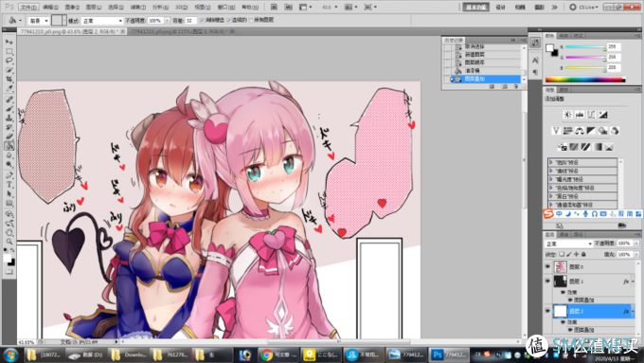
Task: Open the Layers panel blend mode dropdown
Action: pos(568,244)
